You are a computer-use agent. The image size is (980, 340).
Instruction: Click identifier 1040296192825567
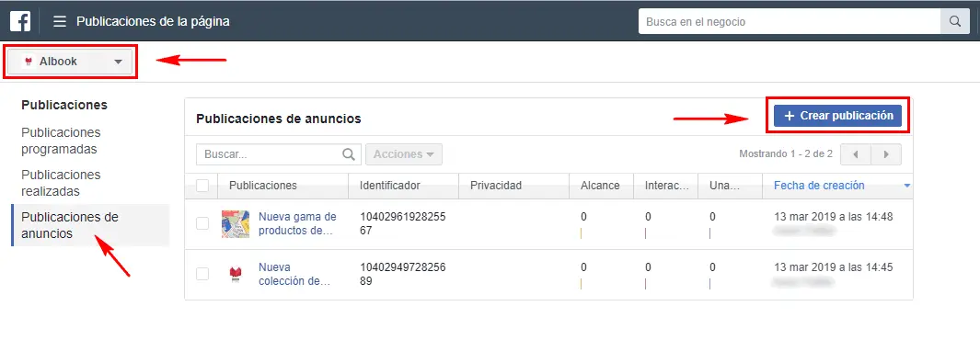pyautogui.click(x=402, y=223)
